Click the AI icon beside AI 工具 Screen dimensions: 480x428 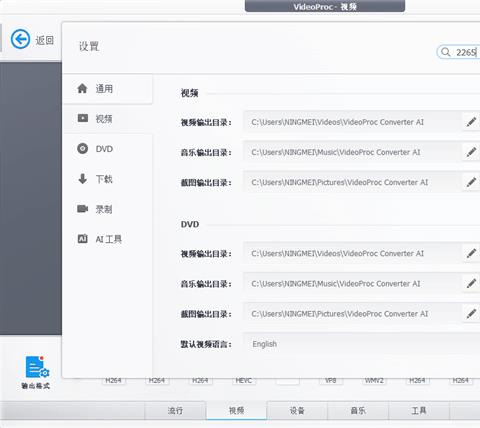pyautogui.click(x=83, y=239)
